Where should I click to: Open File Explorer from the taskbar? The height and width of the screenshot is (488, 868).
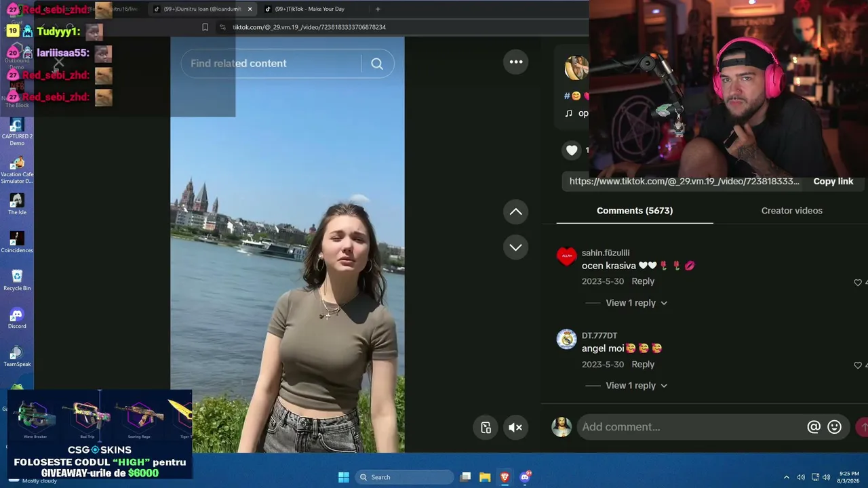click(485, 477)
